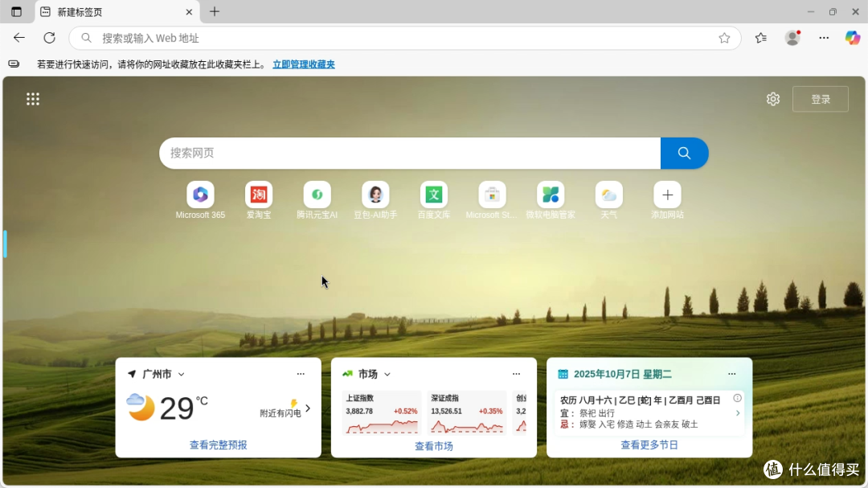Click the apps grid icon on the page
Viewport: 868px width, 488px height.
[33, 98]
